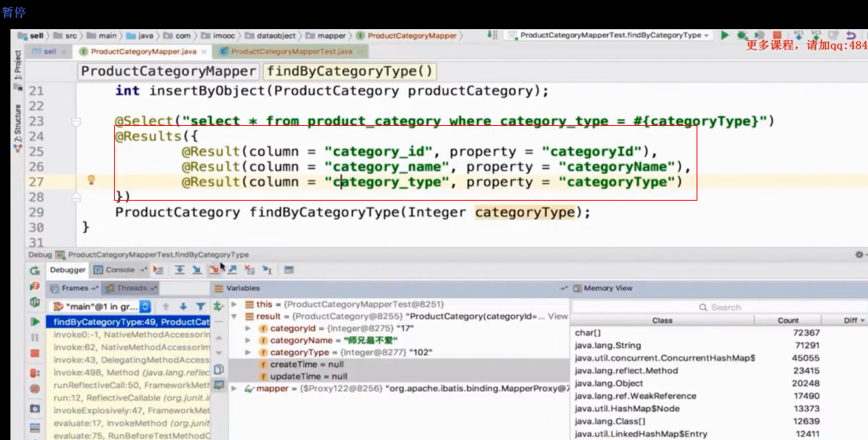Expand the 'this' variable node
Image resolution: width=868 pixels, height=440 pixels.
click(234, 305)
